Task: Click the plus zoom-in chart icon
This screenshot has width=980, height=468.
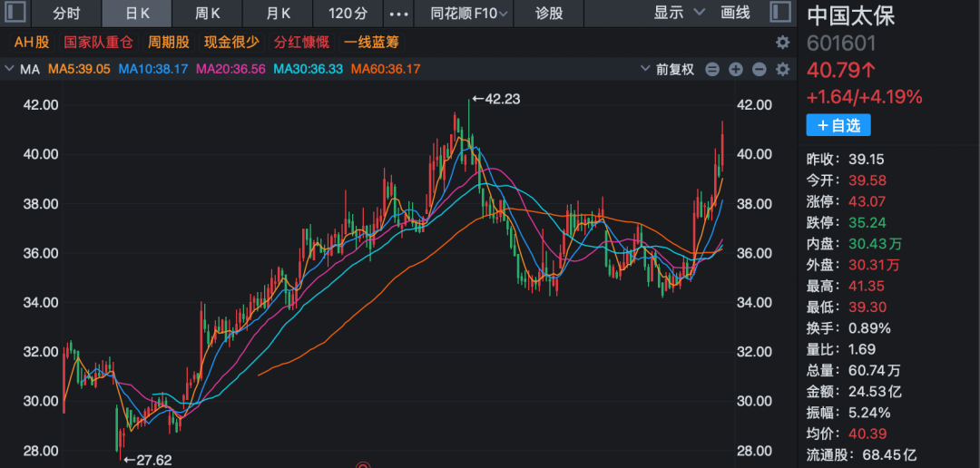Action: pos(735,69)
